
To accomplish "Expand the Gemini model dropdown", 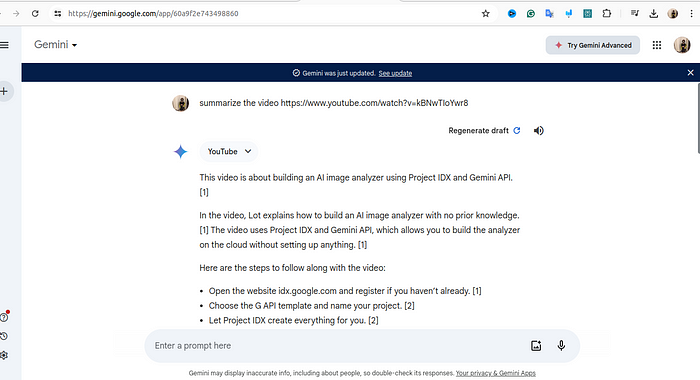I will click(x=56, y=45).
